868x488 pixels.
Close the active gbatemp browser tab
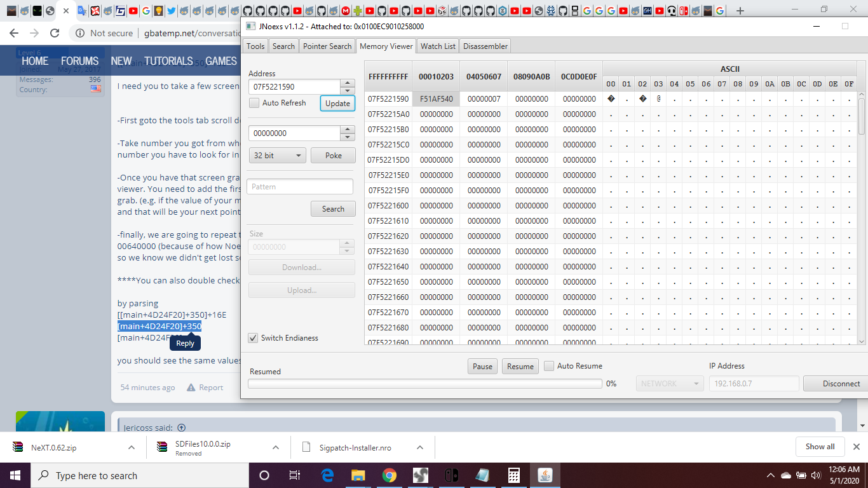tap(66, 11)
